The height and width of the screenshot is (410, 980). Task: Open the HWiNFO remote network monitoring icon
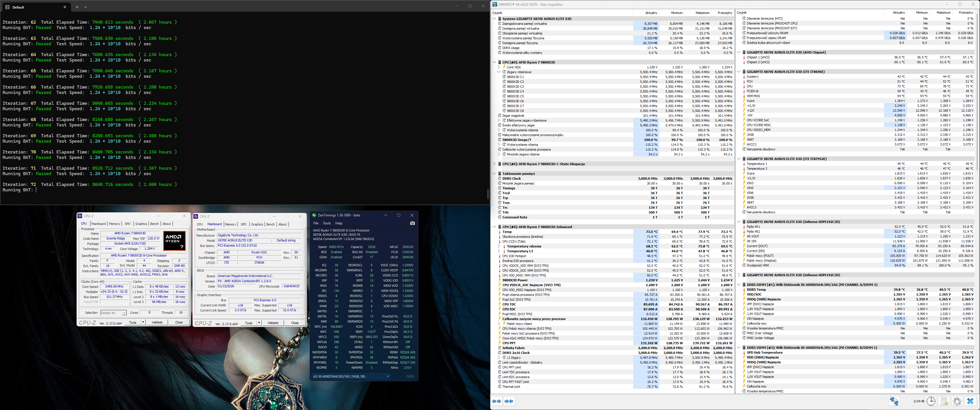click(894, 401)
